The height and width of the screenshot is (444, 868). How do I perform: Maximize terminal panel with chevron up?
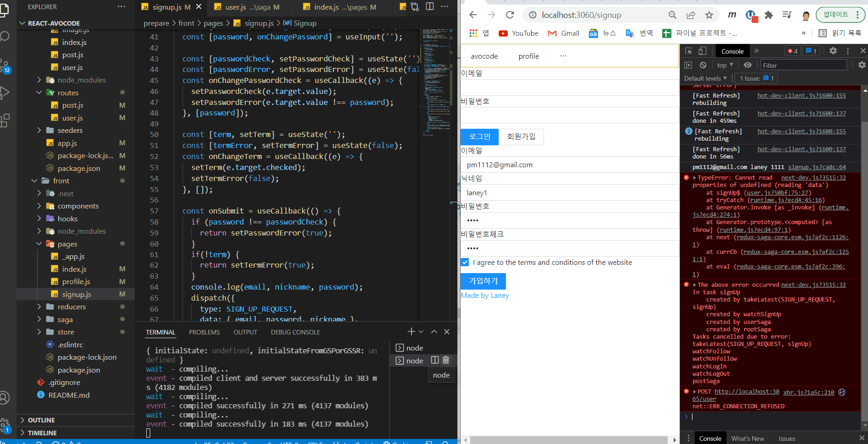434,332
